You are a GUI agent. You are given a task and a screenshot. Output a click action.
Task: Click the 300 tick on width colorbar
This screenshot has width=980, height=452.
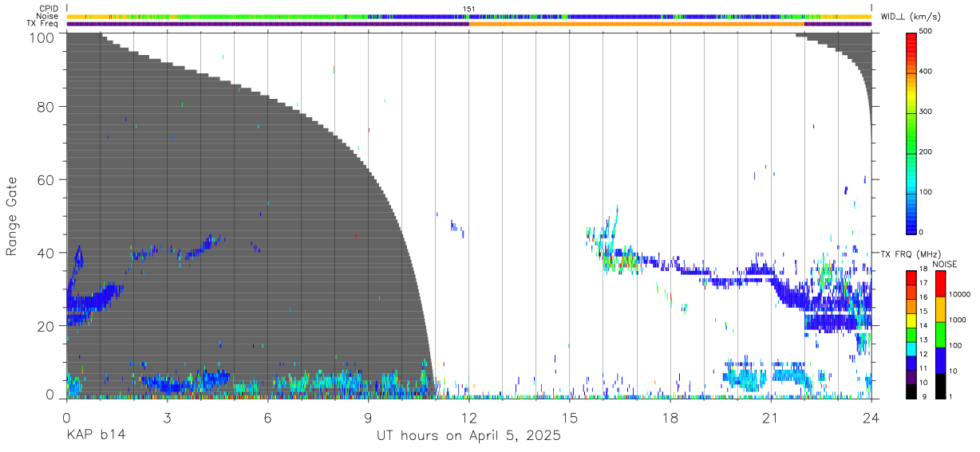[x=927, y=112]
